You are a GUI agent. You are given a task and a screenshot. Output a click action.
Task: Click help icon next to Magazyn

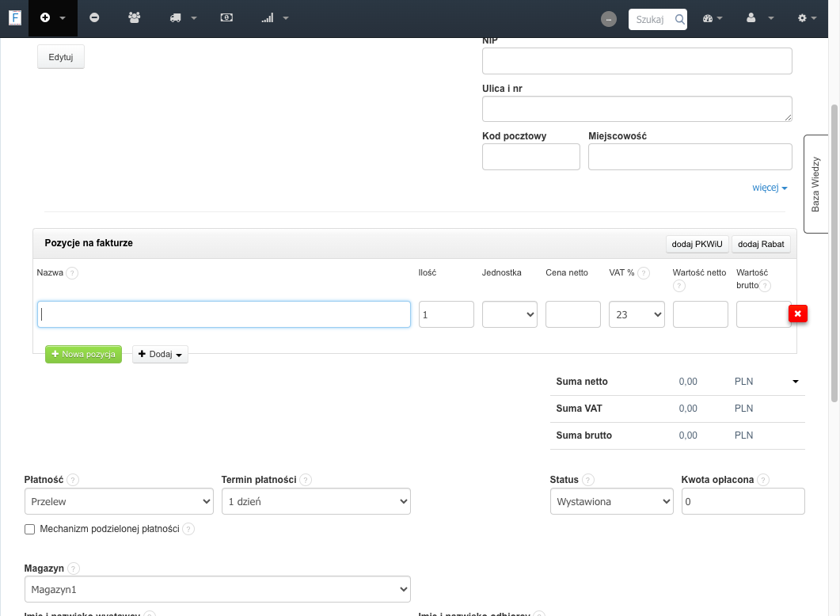(74, 568)
